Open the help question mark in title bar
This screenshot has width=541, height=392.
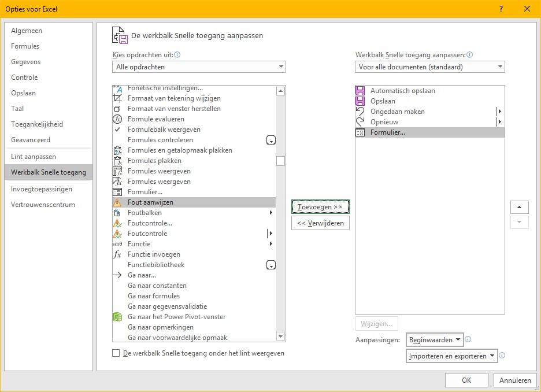click(501, 9)
